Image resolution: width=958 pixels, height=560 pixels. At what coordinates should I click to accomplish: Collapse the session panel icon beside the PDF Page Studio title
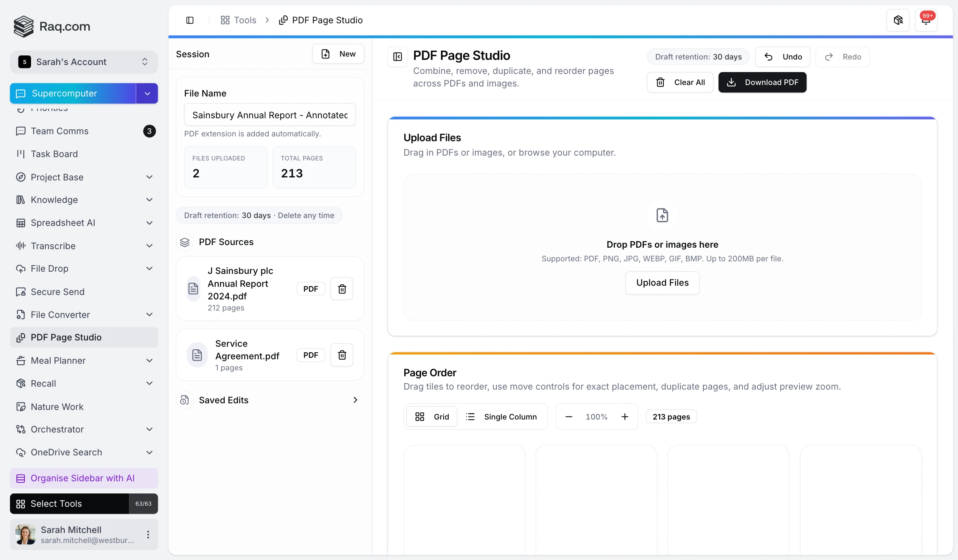pos(397,57)
